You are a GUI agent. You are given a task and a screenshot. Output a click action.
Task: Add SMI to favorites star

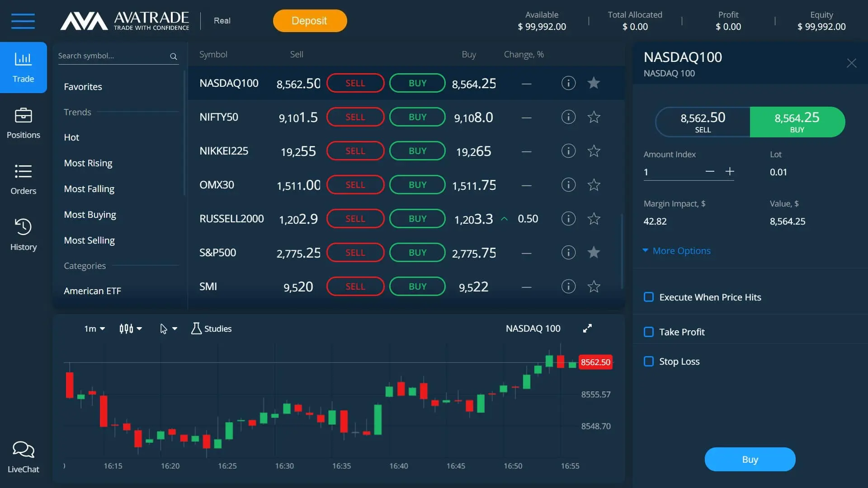[594, 286]
